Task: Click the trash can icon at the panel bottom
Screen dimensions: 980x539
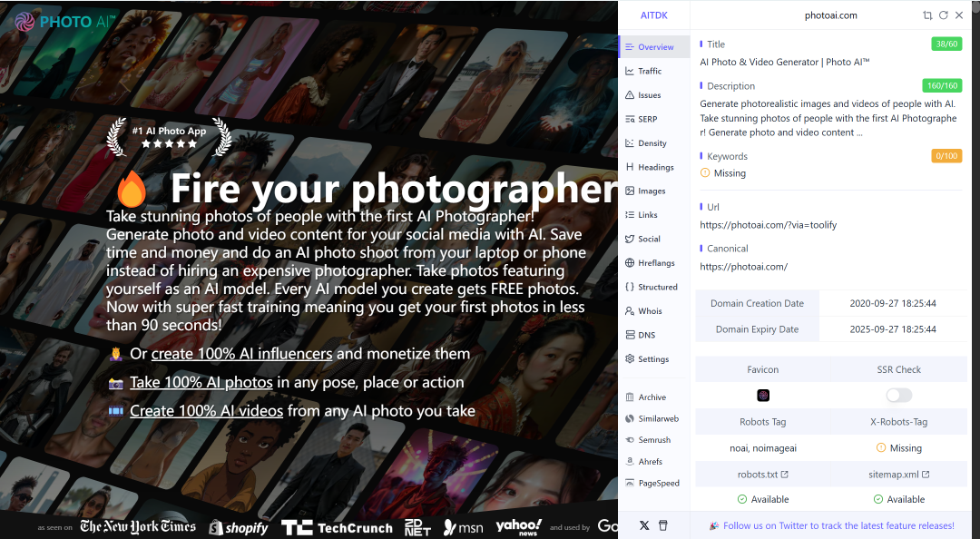Action: tap(663, 525)
